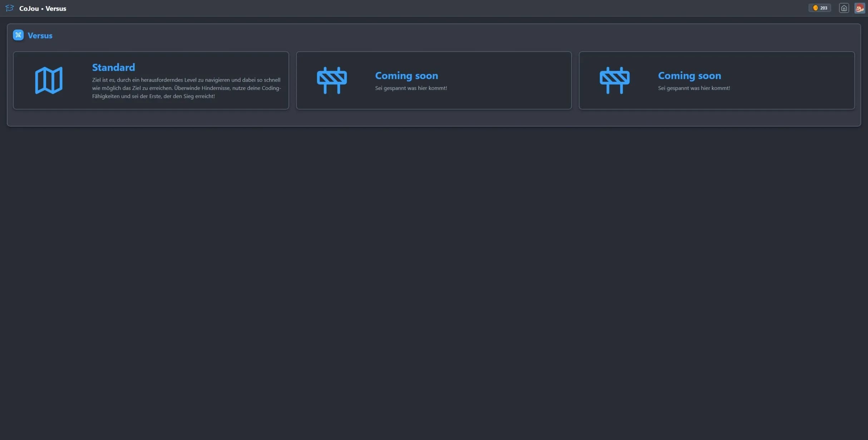Click the Versus crossed-swords icon
This screenshot has height=440, width=868.
click(18, 35)
